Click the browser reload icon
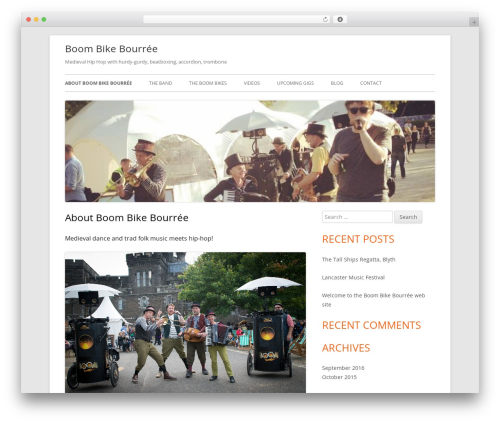The width and height of the screenshot is (500, 423). pos(325,20)
